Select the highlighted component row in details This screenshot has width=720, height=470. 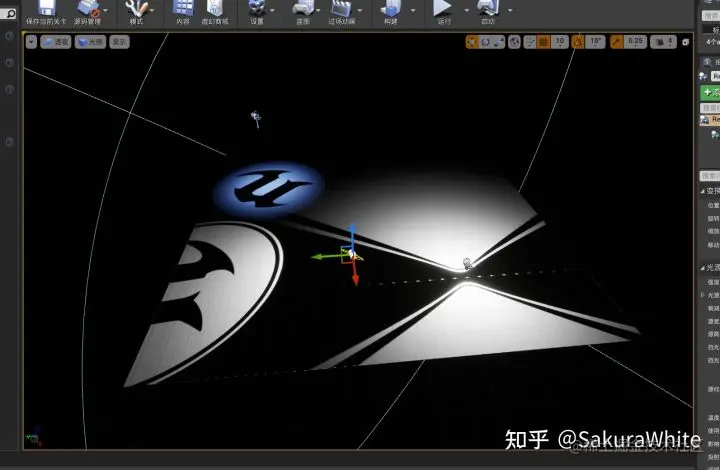(710, 120)
